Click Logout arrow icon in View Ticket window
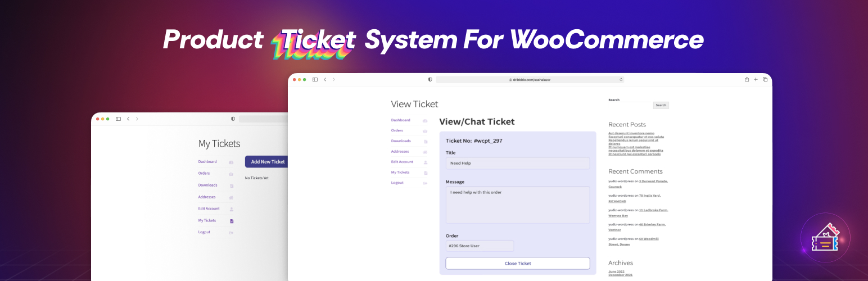 [x=425, y=183]
